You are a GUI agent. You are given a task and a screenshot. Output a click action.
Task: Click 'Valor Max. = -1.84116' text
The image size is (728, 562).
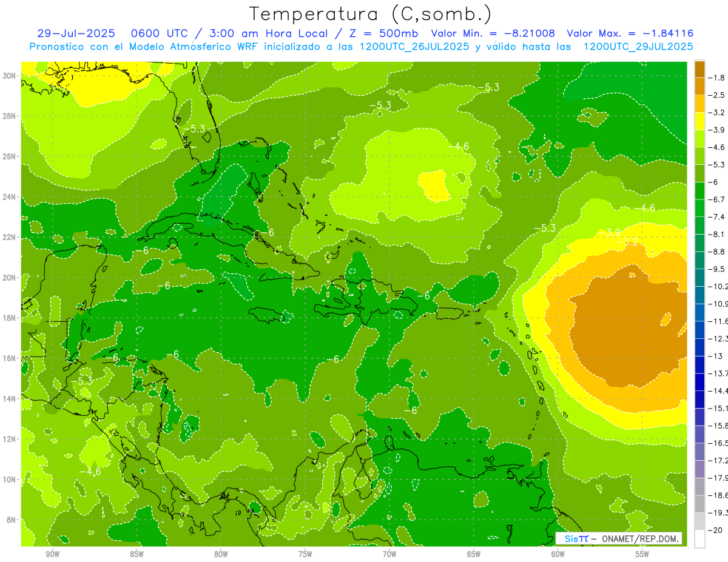coord(630,33)
